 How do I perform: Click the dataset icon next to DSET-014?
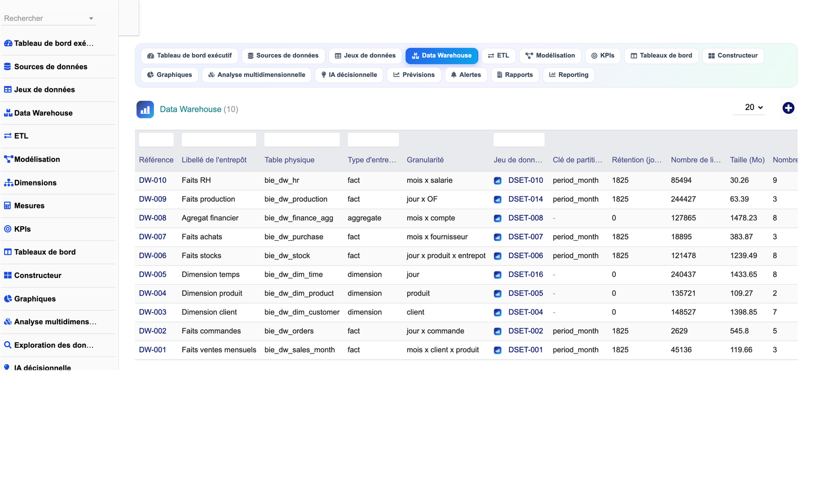point(497,200)
